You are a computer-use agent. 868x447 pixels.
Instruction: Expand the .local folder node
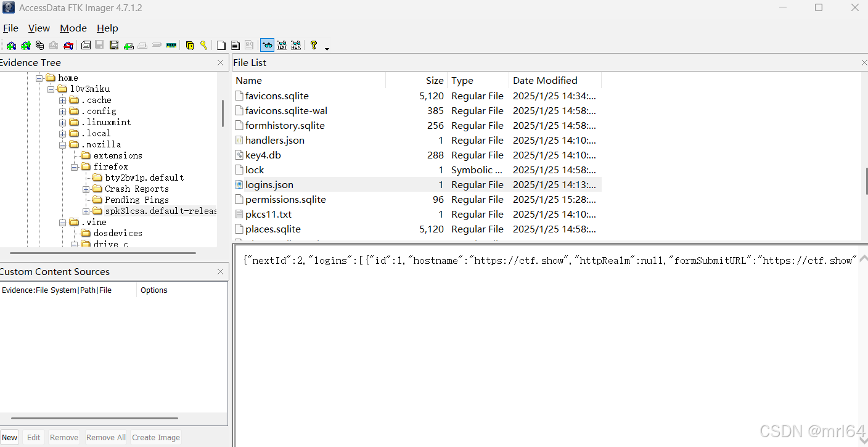click(62, 133)
